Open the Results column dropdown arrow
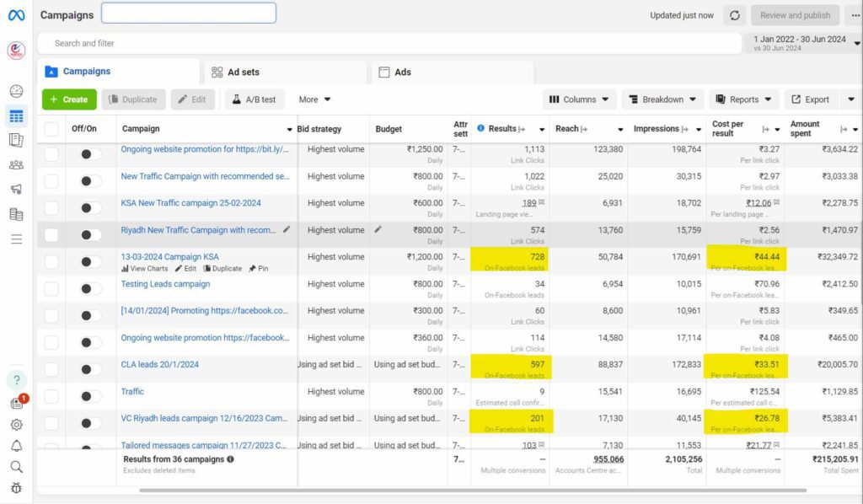The image size is (863, 504). pyautogui.click(x=542, y=129)
